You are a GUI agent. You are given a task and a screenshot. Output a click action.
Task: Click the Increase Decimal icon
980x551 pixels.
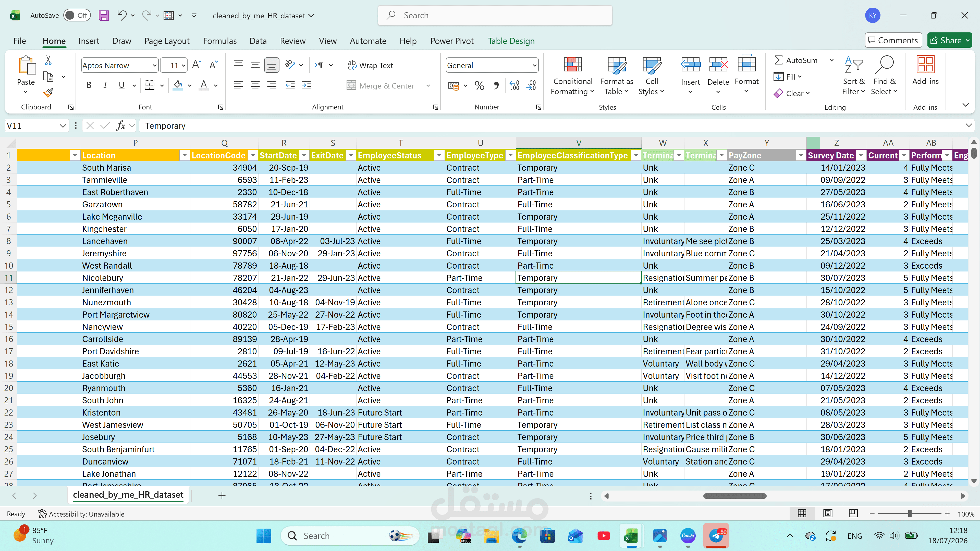514,85
